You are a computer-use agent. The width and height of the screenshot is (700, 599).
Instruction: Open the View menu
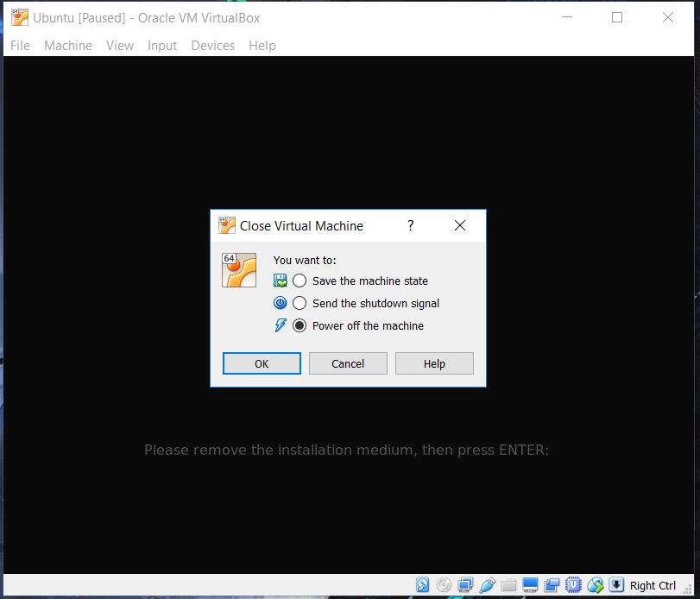[120, 46]
